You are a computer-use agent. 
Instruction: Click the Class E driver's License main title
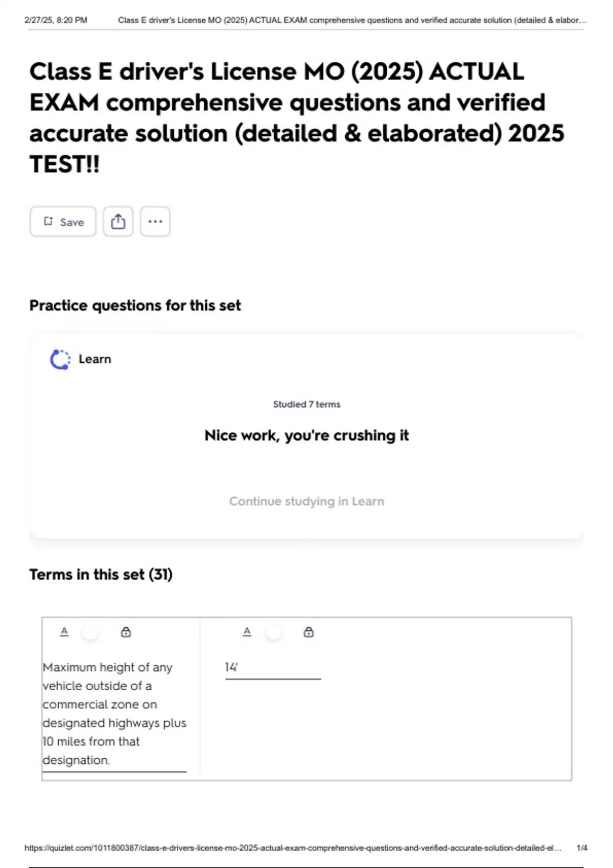tap(296, 117)
